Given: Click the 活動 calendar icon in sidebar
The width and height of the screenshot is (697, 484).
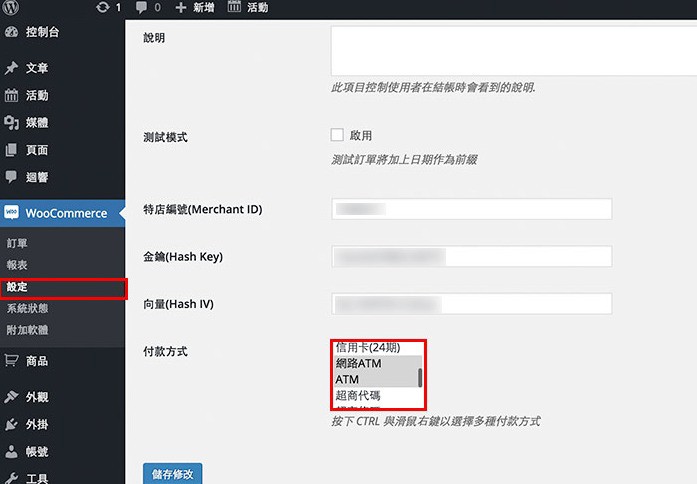Looking at the screenshot, I should click(x=11, y=95).
